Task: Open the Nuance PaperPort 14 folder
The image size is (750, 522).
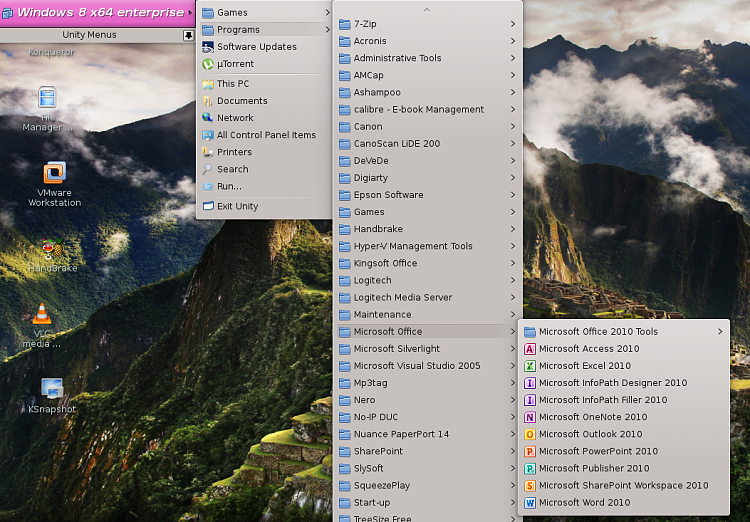Action: 427,434
